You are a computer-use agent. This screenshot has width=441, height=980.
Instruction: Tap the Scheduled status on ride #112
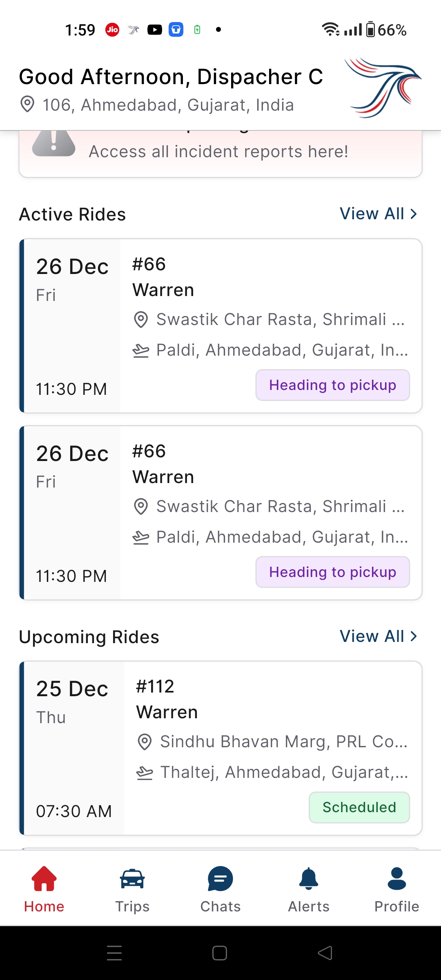tap(359, 807)
